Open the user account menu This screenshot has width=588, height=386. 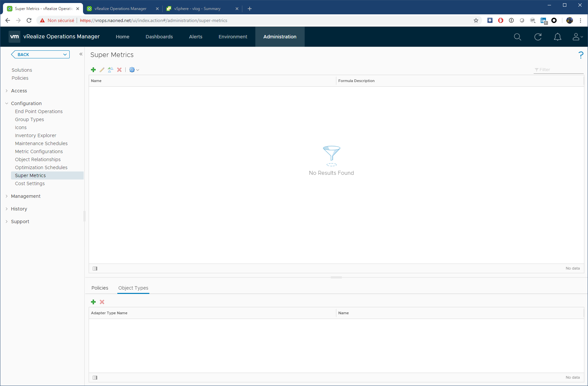(x=577, y=37)
